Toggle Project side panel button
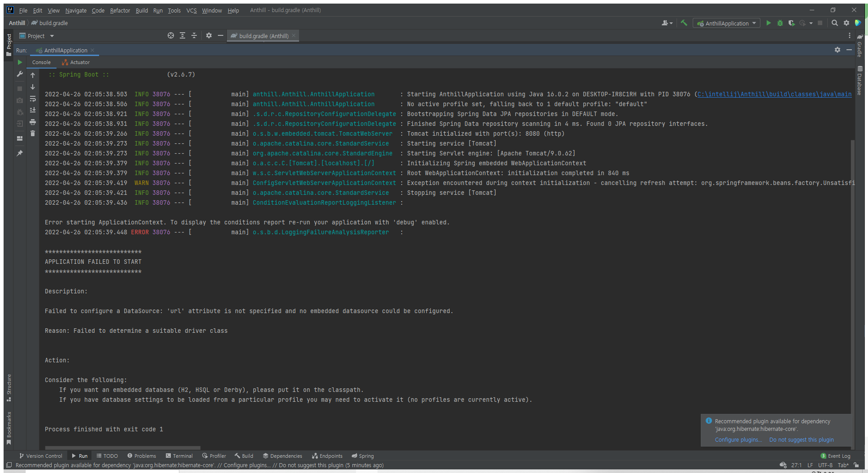 click(9, 45)
